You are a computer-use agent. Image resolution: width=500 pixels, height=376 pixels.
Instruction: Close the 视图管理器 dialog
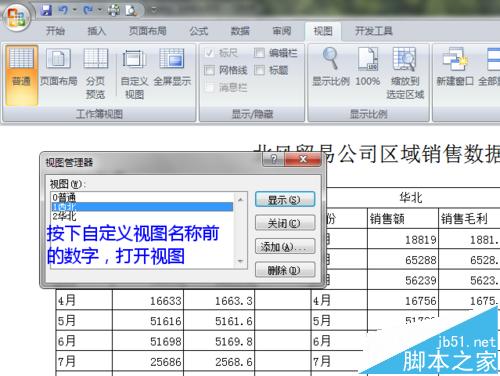pyautogui.click(x=303, y=159)
